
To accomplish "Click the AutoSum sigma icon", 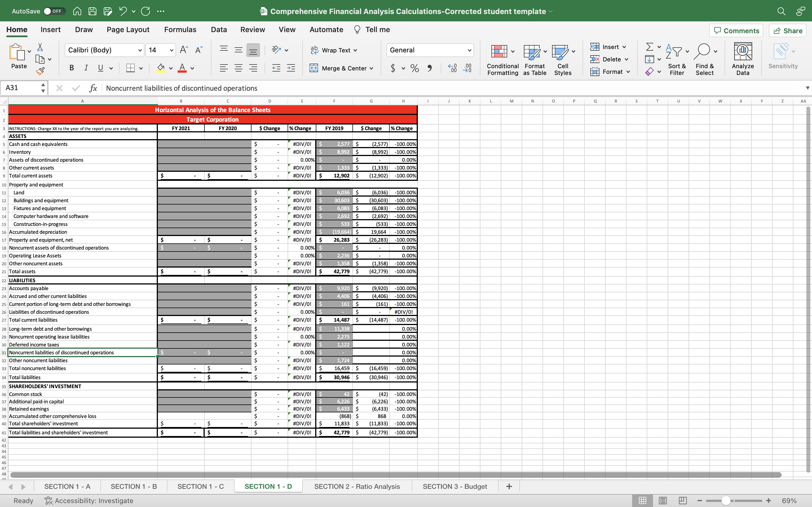I will [x=649, y=46].
